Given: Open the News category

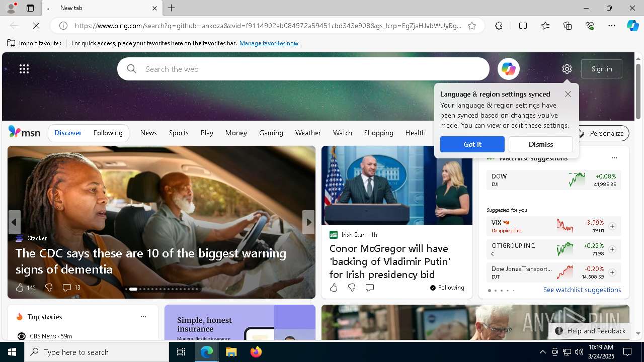Looking at the screenshot, I should click(148, 133).
